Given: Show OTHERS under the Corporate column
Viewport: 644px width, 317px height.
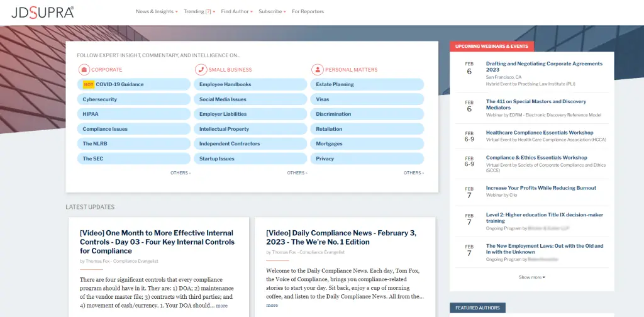Looking at the screenshot, I should click(180, 173).
